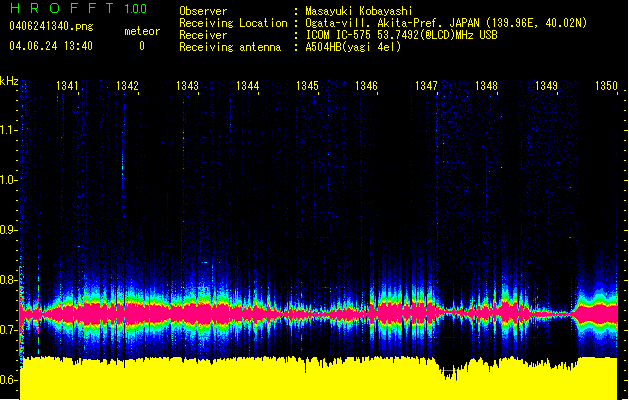
Task: Click the 1350 time axis marker
Action: coord(606,86)
